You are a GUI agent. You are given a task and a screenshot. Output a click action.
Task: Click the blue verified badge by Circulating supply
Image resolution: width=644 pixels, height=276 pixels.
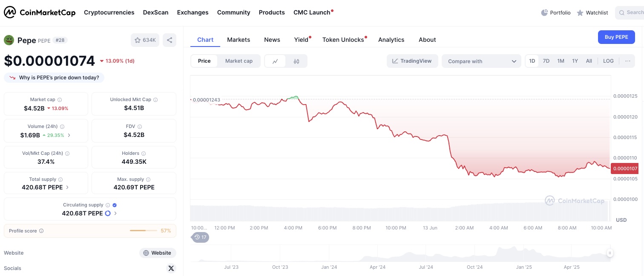(115, 205)
